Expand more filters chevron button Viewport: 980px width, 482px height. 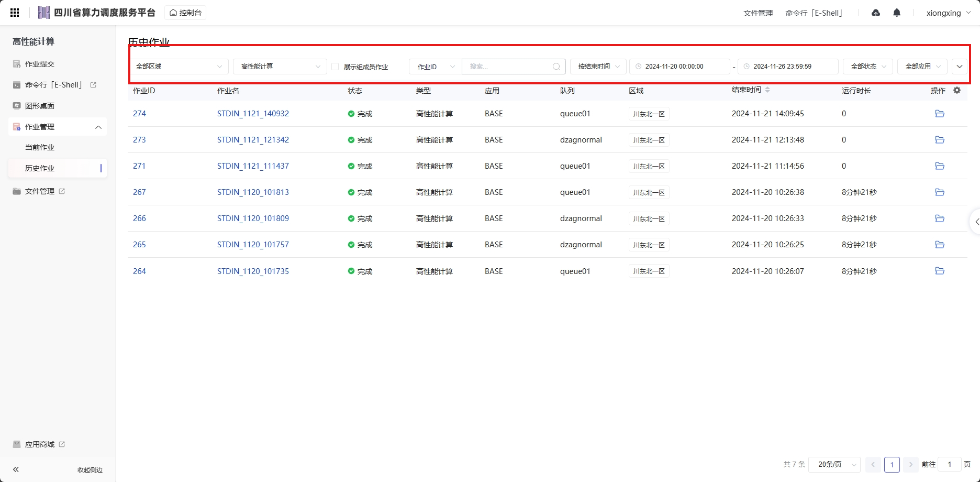pos(960,67)
